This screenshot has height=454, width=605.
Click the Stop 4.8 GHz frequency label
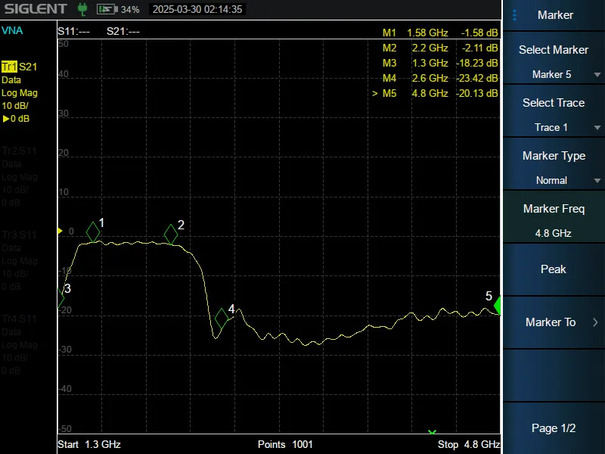(x=469, y=444)
